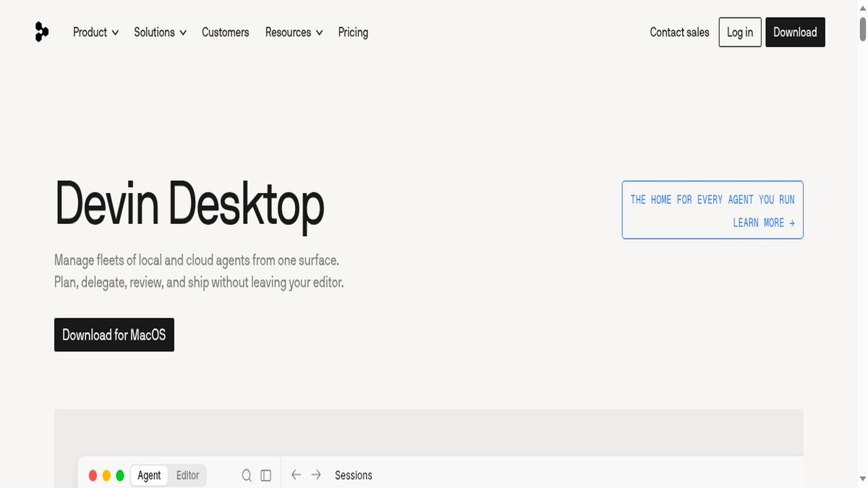Viewport: 868px width, 488px height.
Task: Expand the Solutions dropdown menu
Action: (x=160, y=33)
